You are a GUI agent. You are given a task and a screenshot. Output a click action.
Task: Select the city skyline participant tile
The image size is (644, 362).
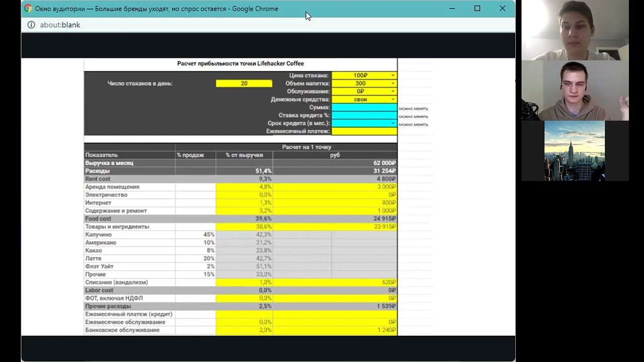575,151
